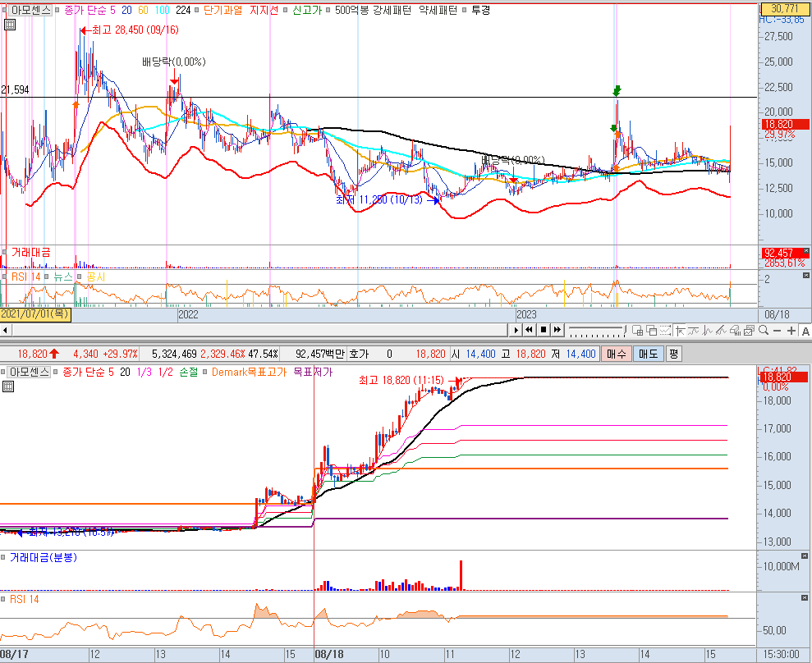Click the 아모센스 stock name button on minute chart
Viewport: 812px width, 663px height.
pyautogui.click(x=30, y=372)
